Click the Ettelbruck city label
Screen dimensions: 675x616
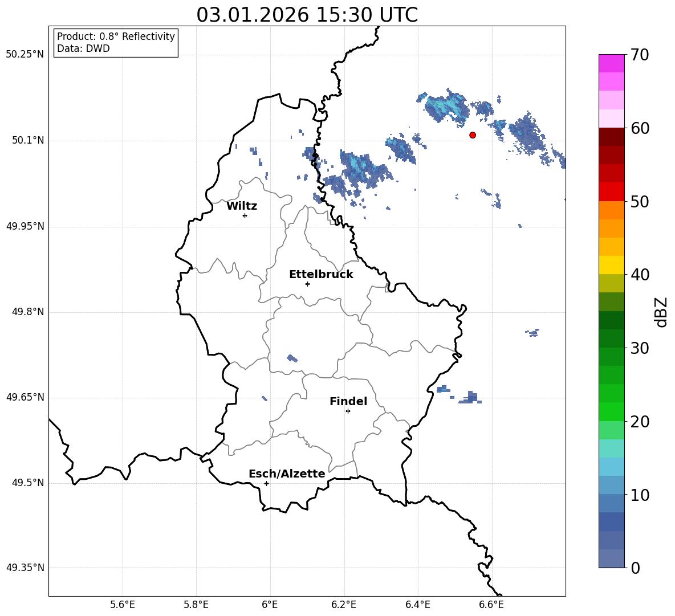321,275
